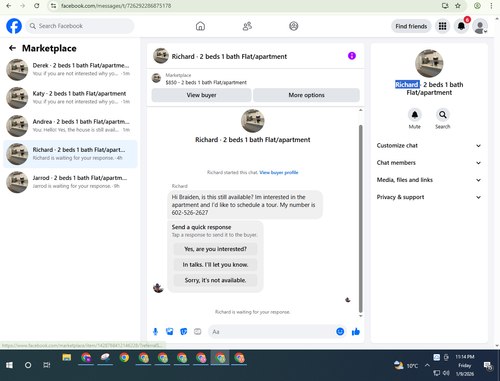Show hidden system tray icons chevron
Screen dimensions: 500x381
[x=427, y=365]
